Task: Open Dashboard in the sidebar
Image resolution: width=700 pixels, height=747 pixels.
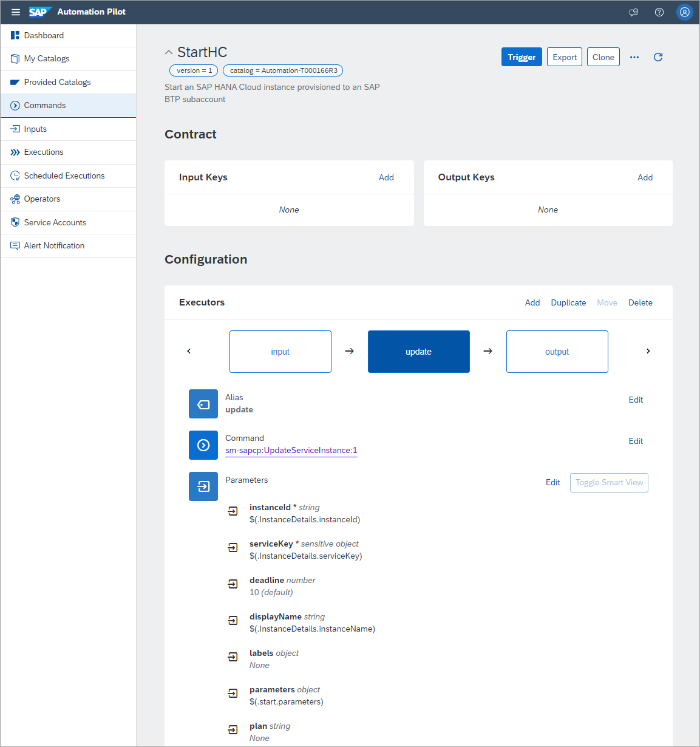Action: (x=69, y=35)
